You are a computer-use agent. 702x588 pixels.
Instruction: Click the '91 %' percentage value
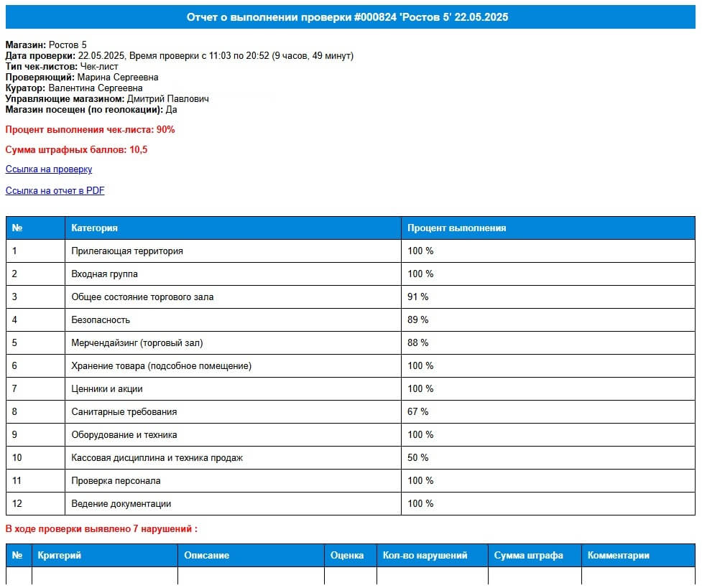pos(417,297)
